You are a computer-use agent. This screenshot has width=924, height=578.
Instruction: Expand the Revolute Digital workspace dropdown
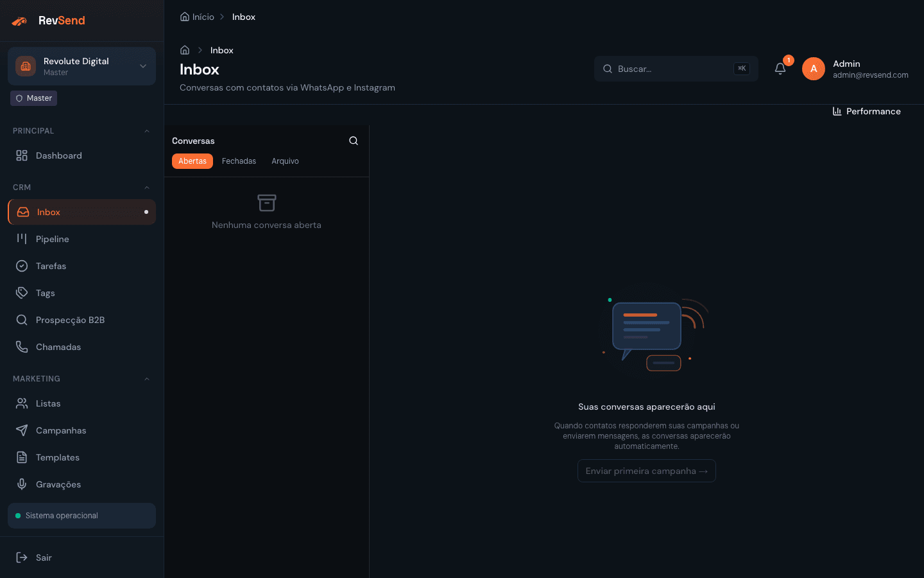tap(143, 66)
